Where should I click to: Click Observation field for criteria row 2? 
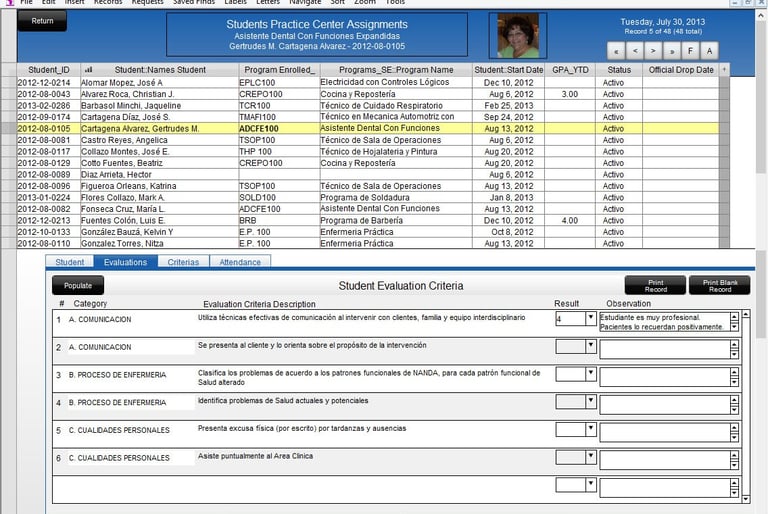tap(665, 350)
